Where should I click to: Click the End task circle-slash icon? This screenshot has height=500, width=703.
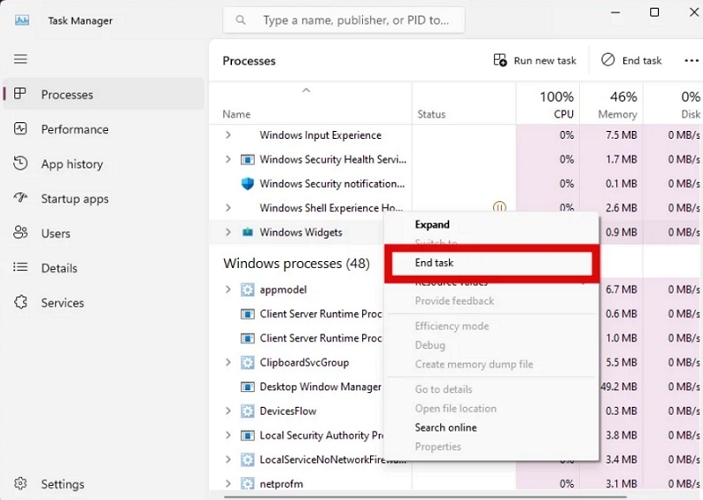pyautogui.click(x=608, y=60)
